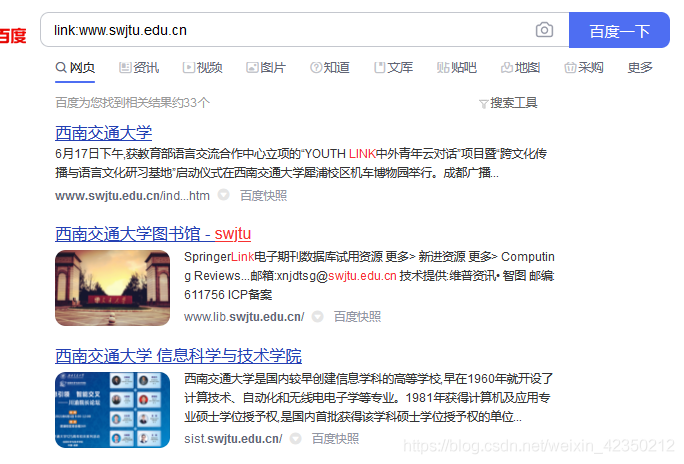Screen dimensions: 684x464
Task: Select the 网页 tab
Action: pos(75,68)
